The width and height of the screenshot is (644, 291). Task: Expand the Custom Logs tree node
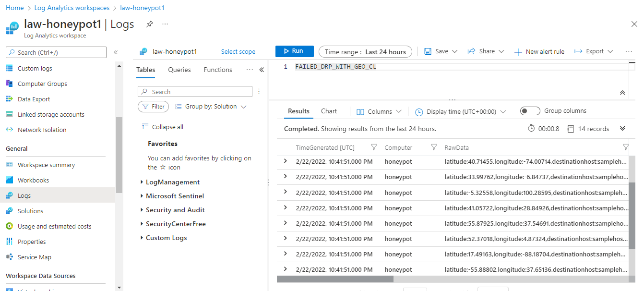[x=142, y=238]
